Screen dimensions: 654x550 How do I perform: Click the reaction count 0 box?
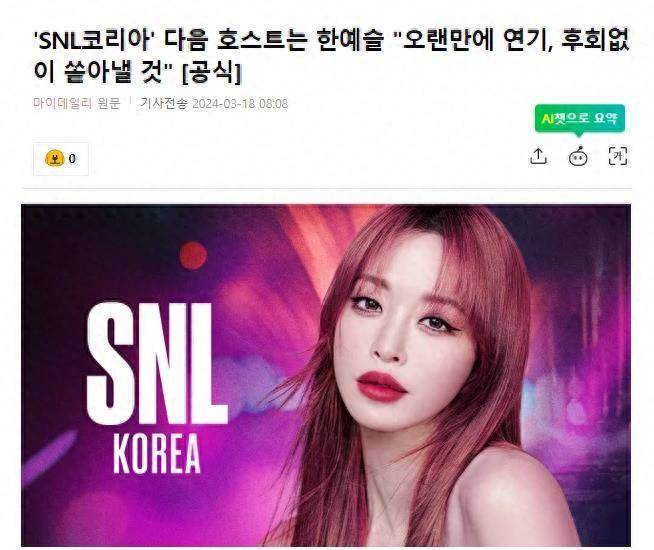pyautogui.click(x=61, y=158)
